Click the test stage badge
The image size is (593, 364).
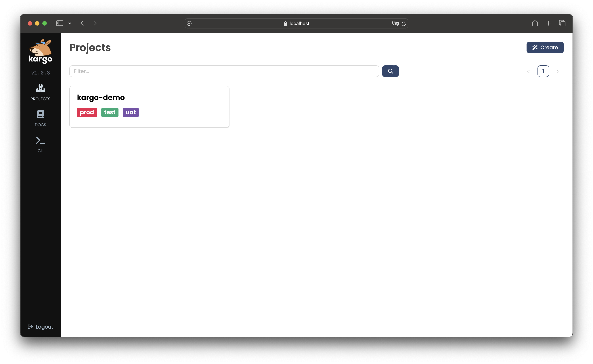pyautogui.click(x=110, y=112)
